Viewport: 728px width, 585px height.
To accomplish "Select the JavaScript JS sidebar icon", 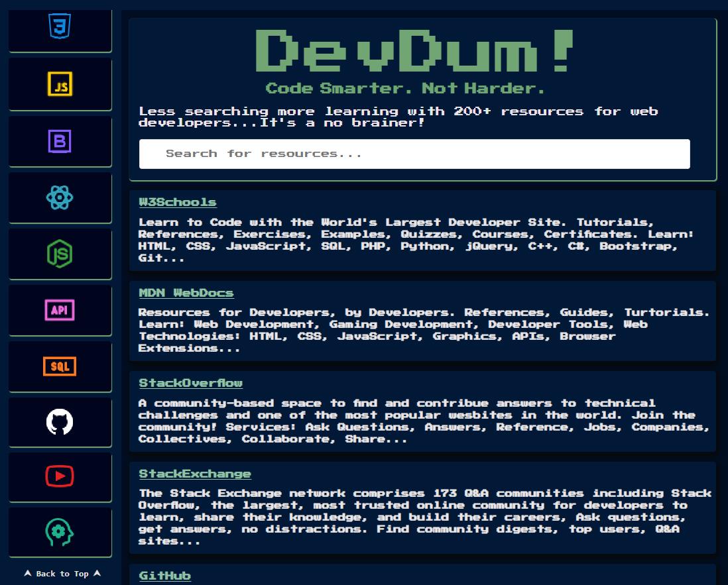I will (60, 84).
